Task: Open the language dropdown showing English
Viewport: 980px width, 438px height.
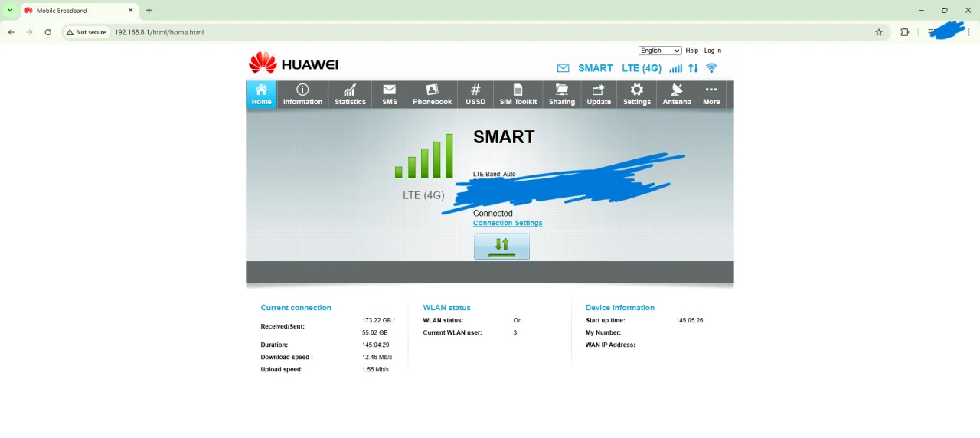Action: (x=660, y=51)
